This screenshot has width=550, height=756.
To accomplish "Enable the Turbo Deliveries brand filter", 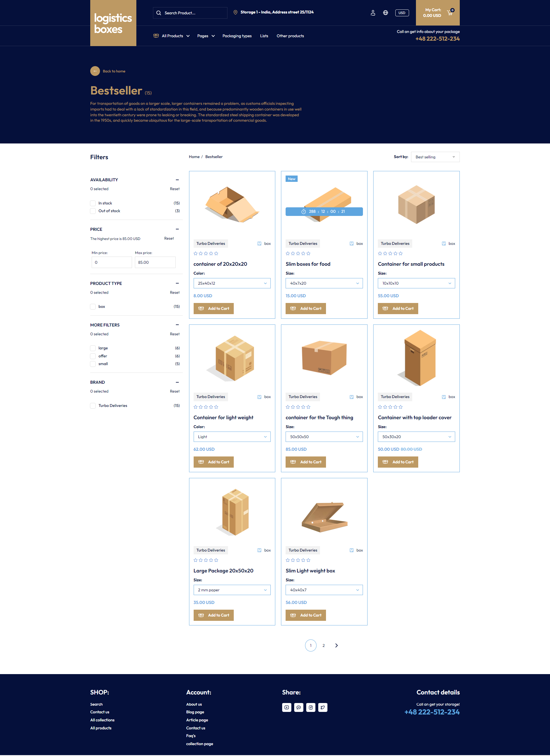I will [x=93, y=406].
